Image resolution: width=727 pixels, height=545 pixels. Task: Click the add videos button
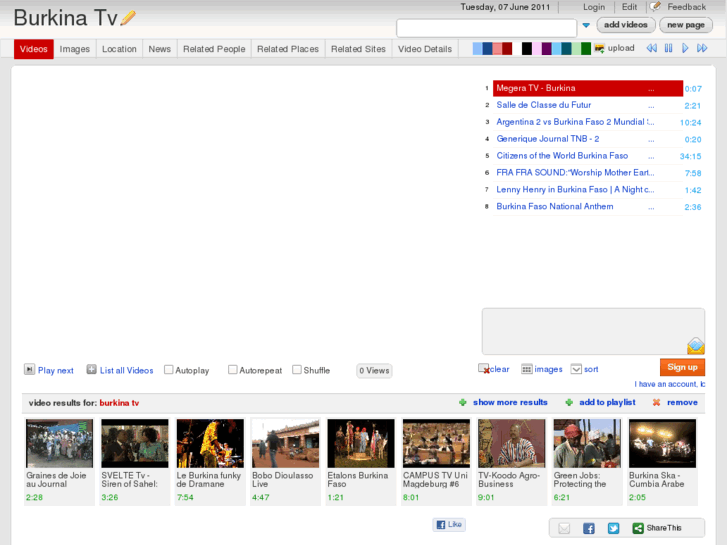625,25
